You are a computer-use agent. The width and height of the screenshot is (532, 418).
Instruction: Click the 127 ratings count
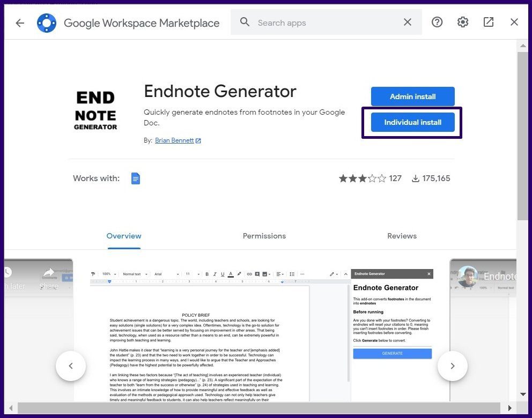coord(395,178)
